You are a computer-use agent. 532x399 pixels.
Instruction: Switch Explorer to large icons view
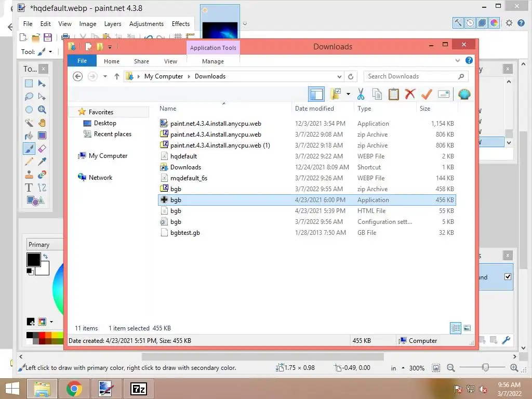point(467,328)
